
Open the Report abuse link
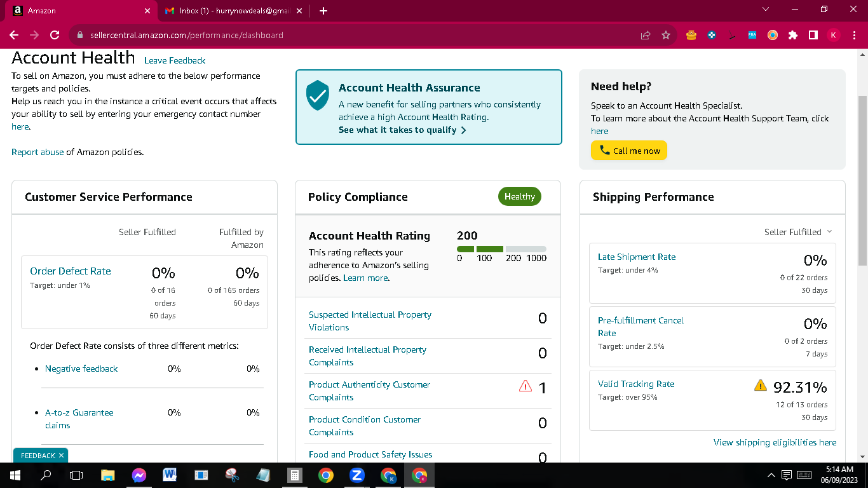[x=37, y=152]
